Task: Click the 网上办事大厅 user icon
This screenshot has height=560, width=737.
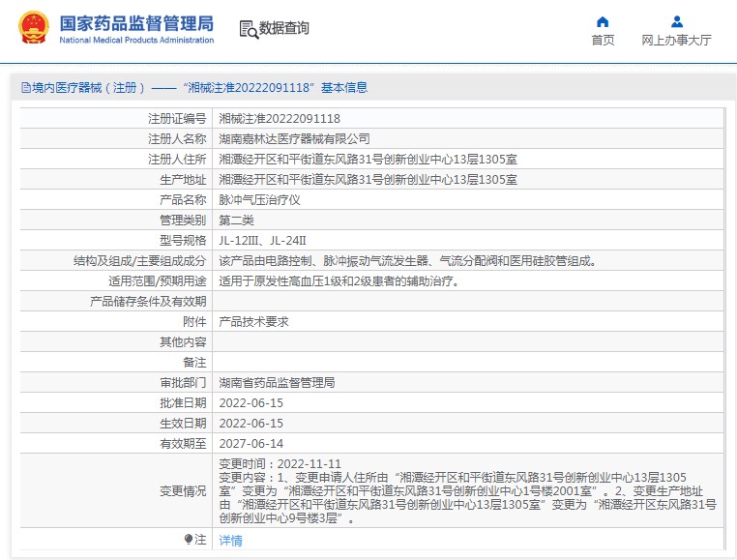Action: click(x=676, y=21)
